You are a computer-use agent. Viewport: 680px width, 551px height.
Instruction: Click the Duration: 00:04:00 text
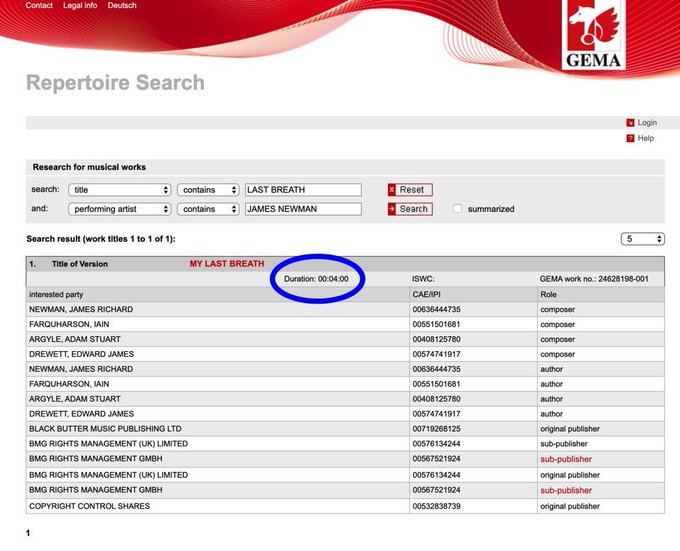(316, 279)
